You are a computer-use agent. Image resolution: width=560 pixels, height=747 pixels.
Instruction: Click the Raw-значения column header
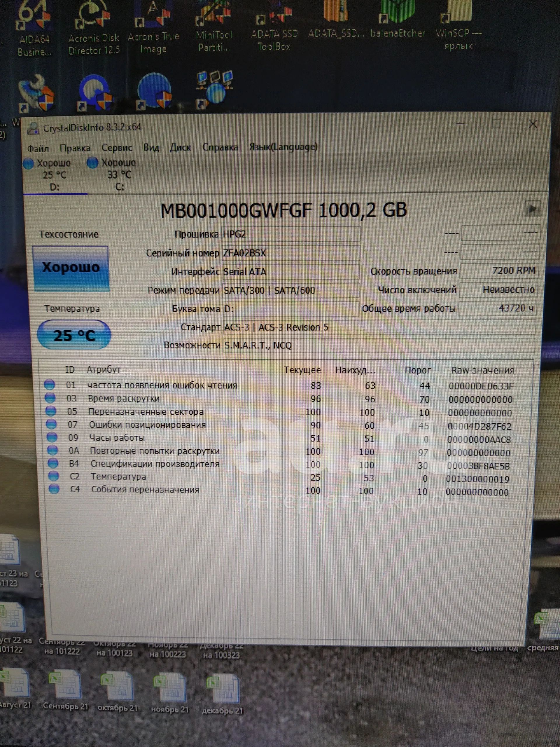(483, 371)
